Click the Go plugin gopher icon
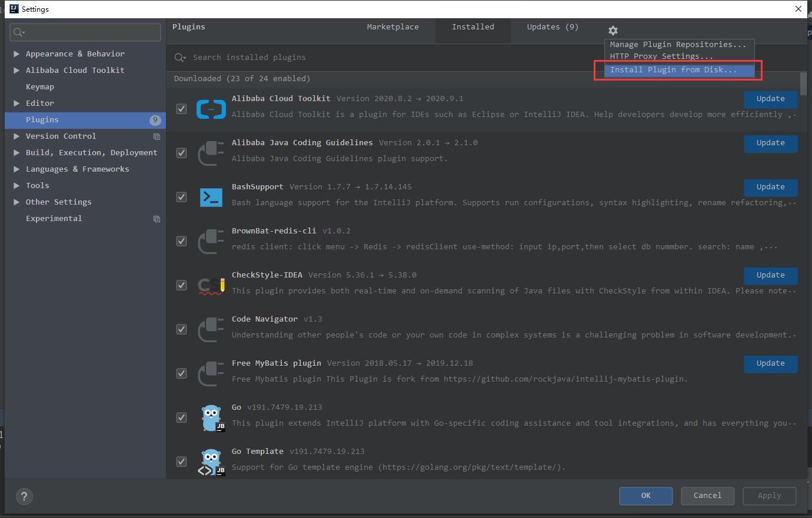Screen dimensions: 812x518 pyautogui.click(x=211, y=417)
